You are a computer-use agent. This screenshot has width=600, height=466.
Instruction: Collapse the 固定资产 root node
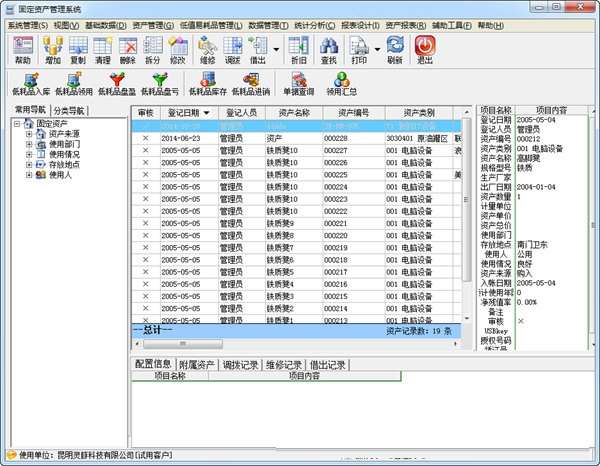tap(17, 123)
